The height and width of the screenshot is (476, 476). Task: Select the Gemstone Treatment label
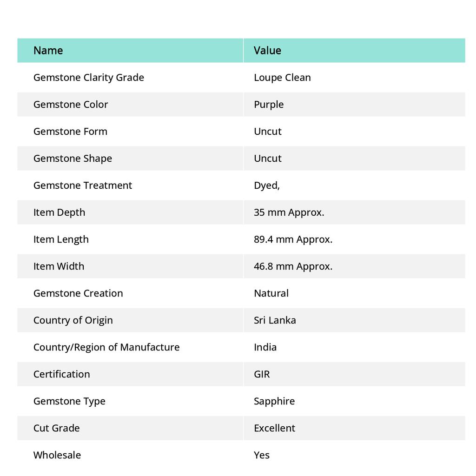(83, 185)
